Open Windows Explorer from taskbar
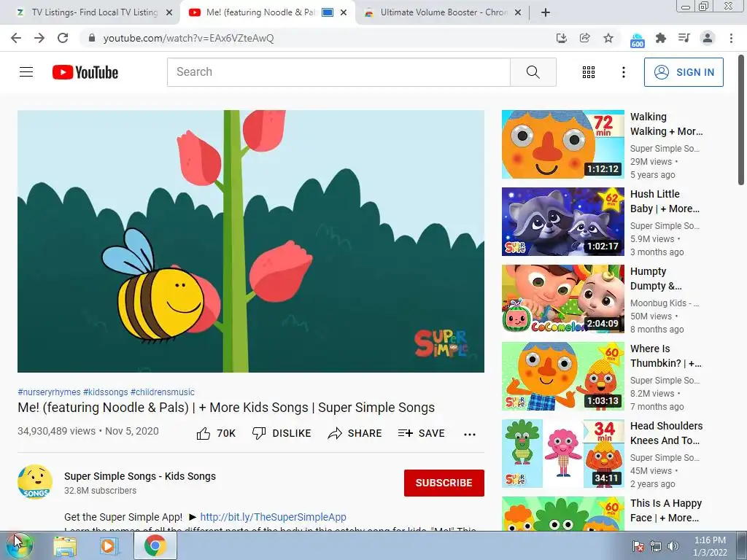The image size is (747, 560). pos(64,546)
